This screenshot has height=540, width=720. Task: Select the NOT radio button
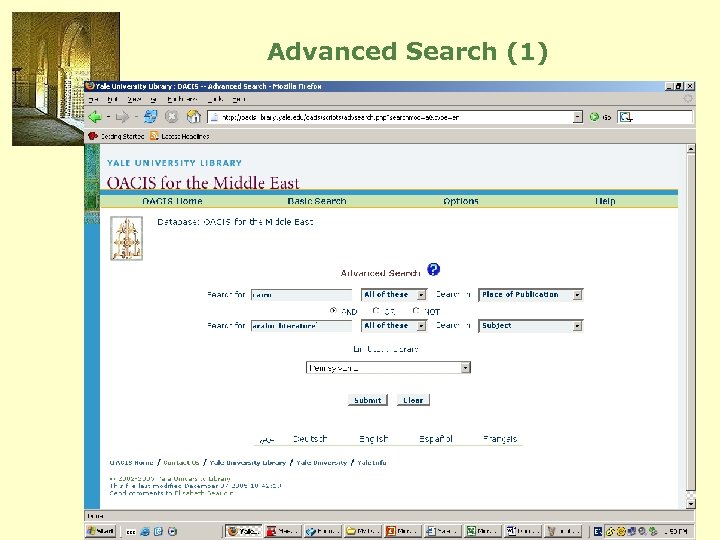point(416,311)
